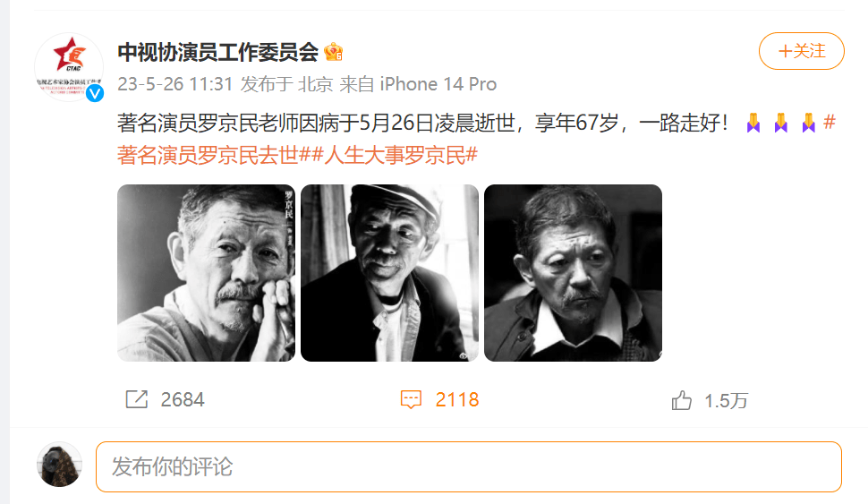The height and width of the screenshot is (504, 868).
Task: Open comments via the speech bubble icon
Action: [411, 399]
